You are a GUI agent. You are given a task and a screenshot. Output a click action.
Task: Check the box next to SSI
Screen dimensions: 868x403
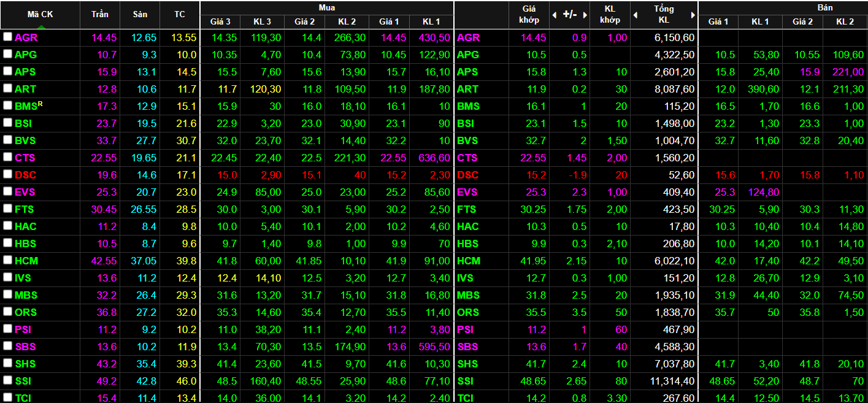pyautogui.click(x=7, y=380)
